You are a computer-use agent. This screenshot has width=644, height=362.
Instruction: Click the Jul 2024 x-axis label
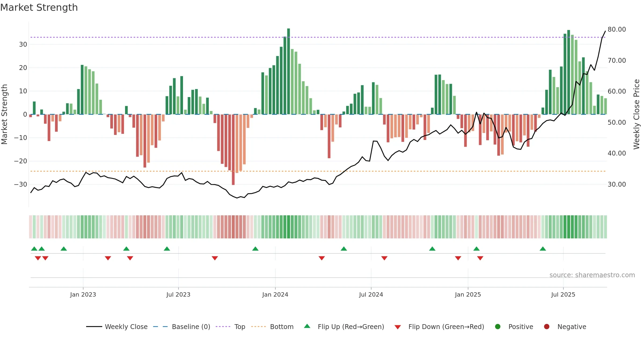coord(371,294)
